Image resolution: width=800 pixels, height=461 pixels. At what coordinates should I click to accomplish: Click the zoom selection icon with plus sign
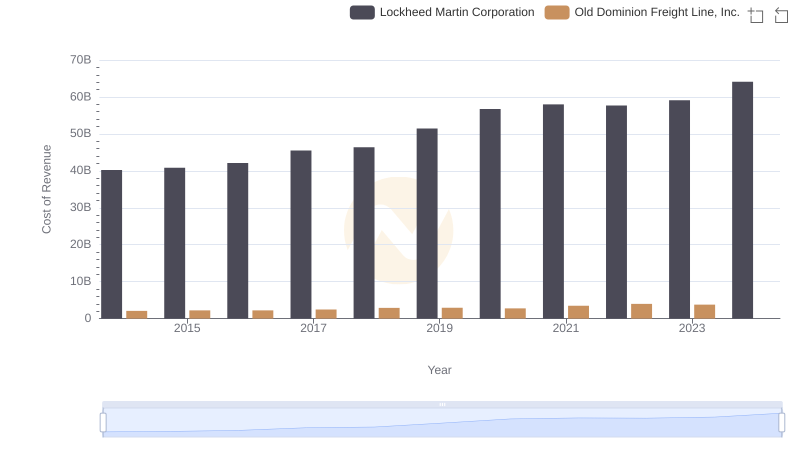tap(755, 15)
